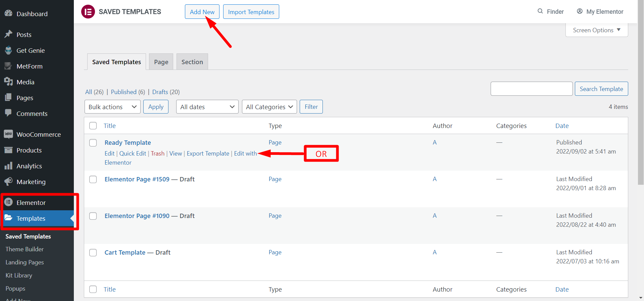Click the Elementor sidebar icon

click(8, 202)
